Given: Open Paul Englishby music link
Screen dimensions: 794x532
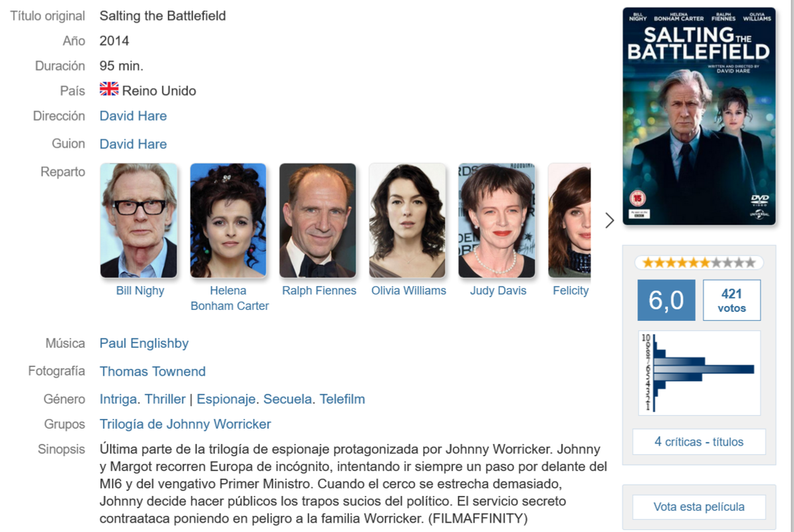Looking at the screenshot, I should pyautogui.click(x=144, y=343).
